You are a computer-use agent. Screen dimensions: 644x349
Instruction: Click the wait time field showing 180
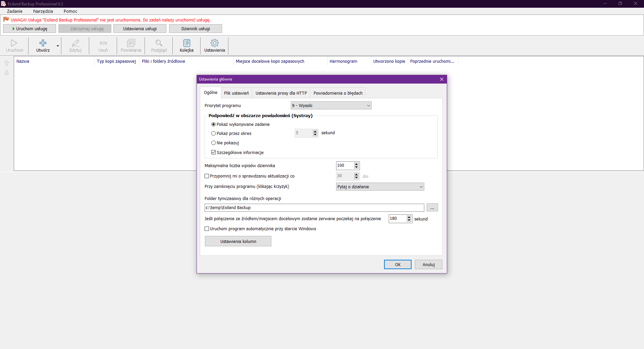[x=397, y=218]
